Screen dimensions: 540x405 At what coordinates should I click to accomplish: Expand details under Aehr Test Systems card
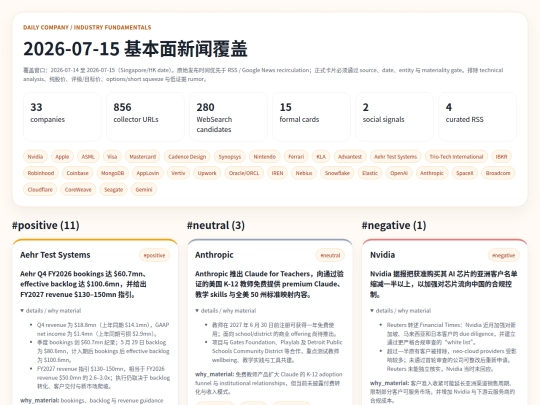(51, 311)
